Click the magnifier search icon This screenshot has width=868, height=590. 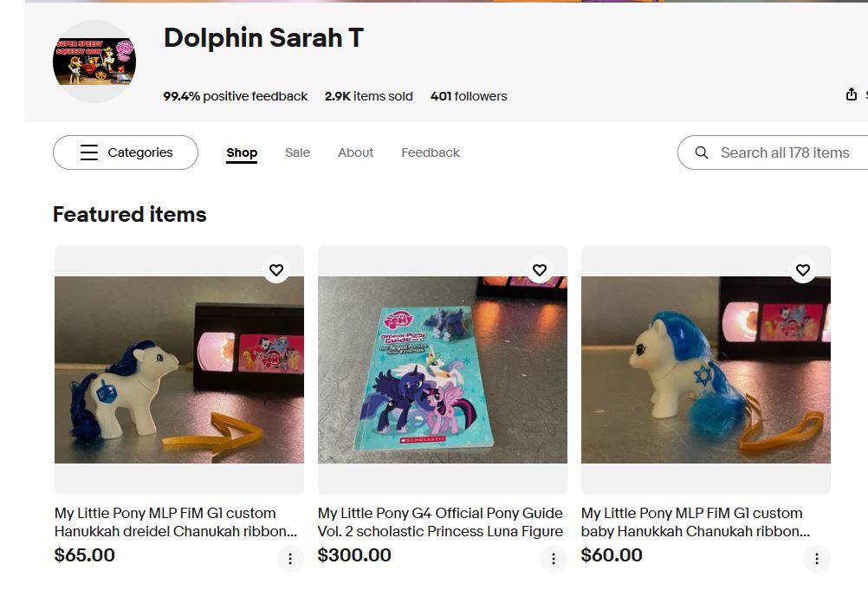pos(702,152)
